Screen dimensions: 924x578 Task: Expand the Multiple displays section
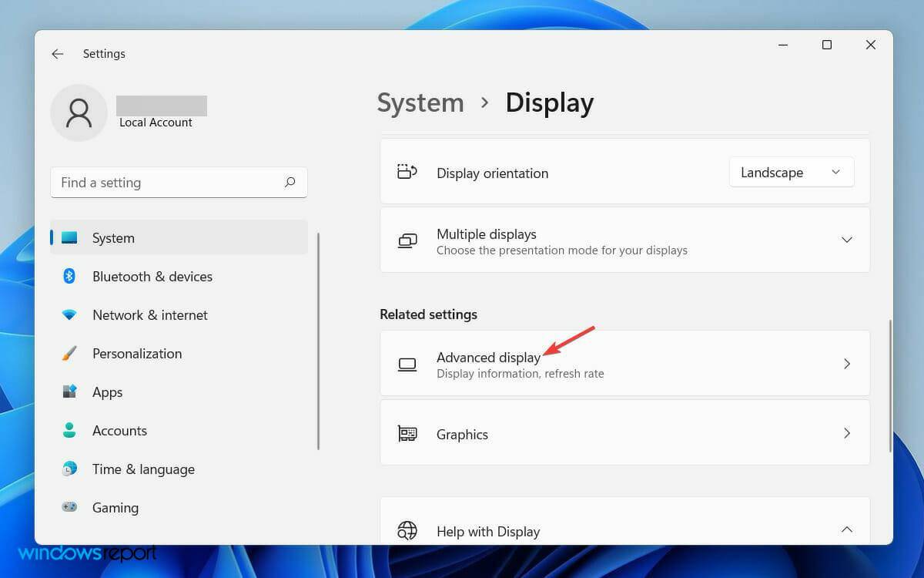846,240
